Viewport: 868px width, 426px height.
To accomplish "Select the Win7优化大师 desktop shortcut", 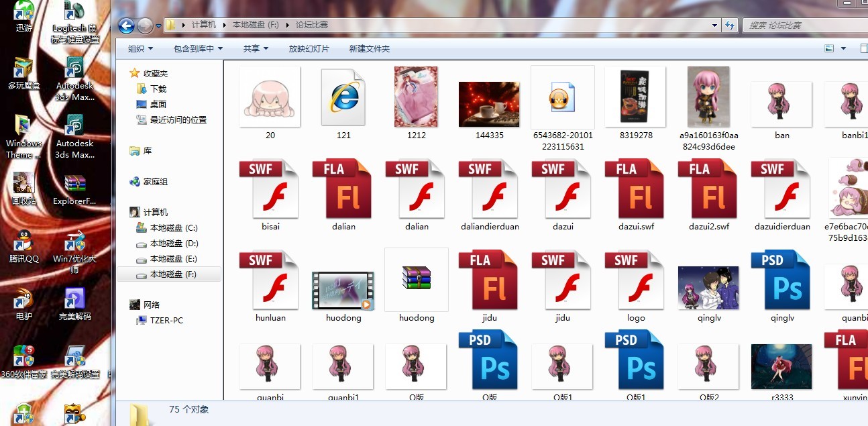I will 74,252.
